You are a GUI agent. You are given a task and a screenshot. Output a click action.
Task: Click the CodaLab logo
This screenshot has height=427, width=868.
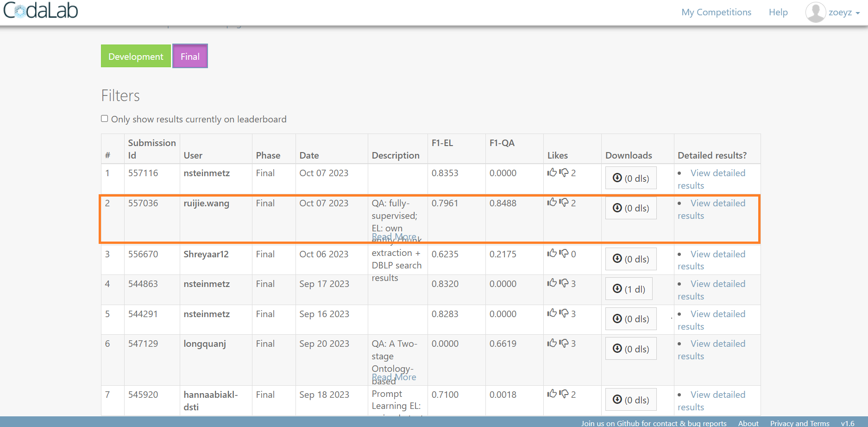point(41,11)
